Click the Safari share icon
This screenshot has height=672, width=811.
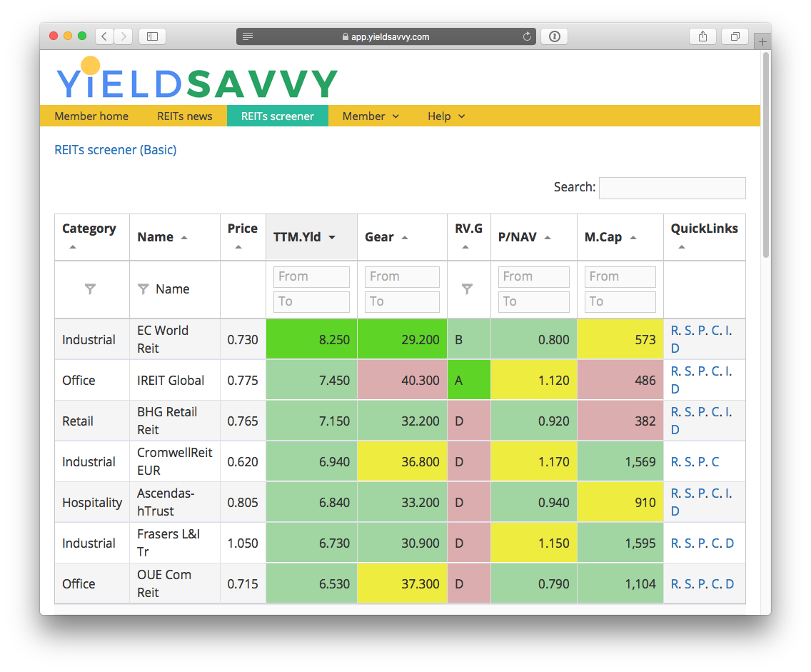pyautogui.click(x=702, y=36)
